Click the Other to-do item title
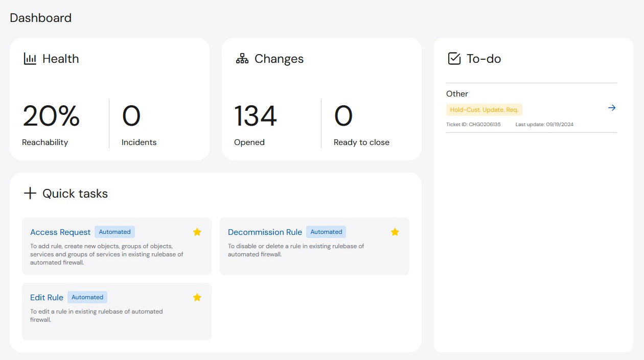 pos(457,94)
